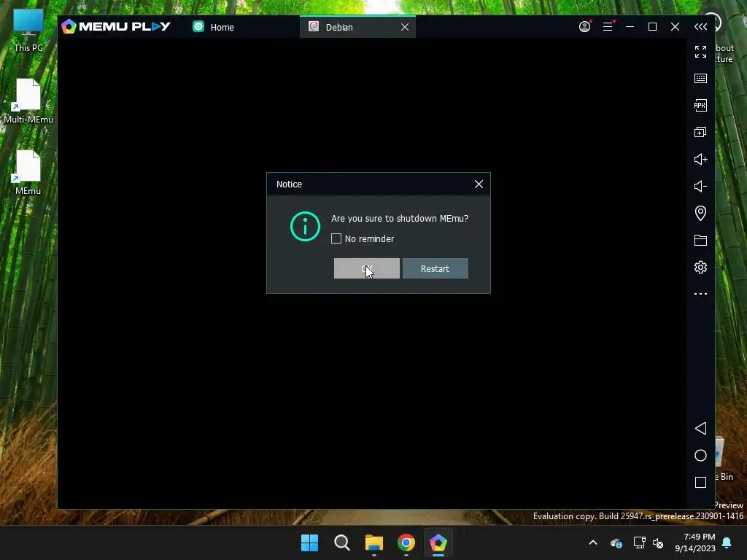The width and height of the screenshot is (747, 560).
Task: Show hidden system tray icons
Action: click(593, 542)
